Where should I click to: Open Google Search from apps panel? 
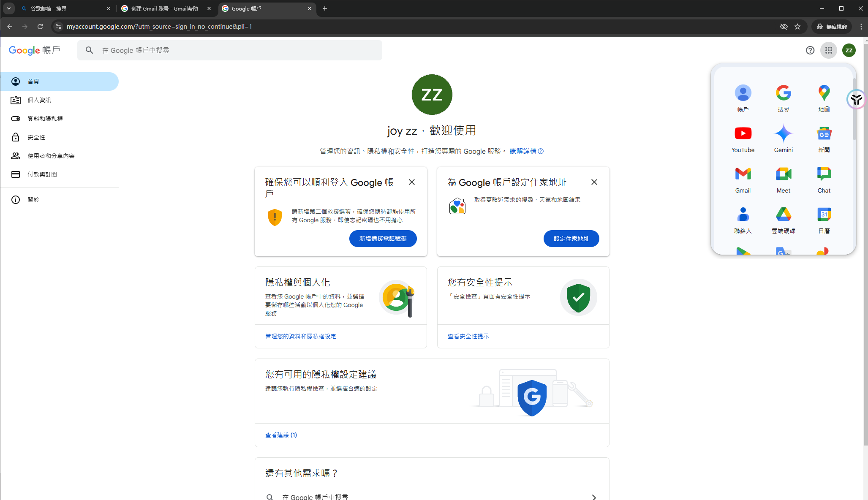[x=784, y=98]
